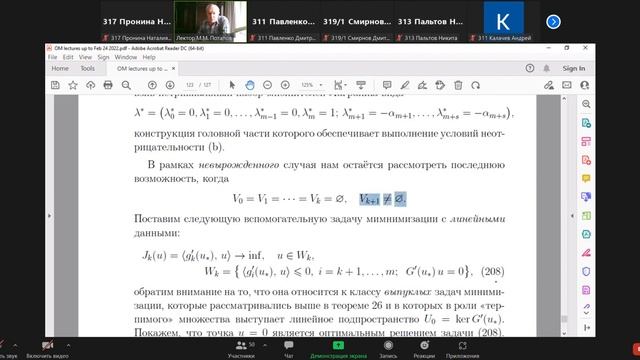Toggle Zoom video with Включить видео

tap(47, 349)
